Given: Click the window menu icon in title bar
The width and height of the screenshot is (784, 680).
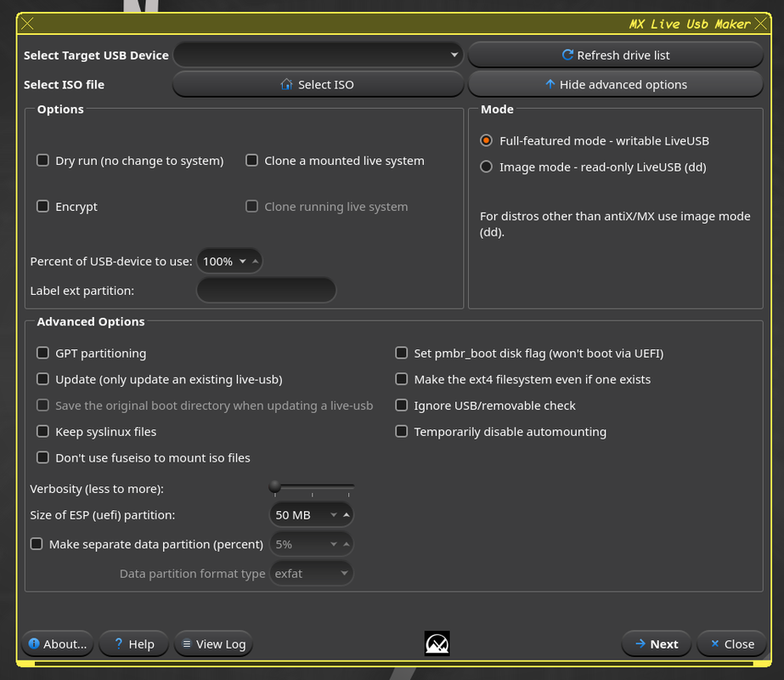Looking at the screenshot, I should (27, 24).
